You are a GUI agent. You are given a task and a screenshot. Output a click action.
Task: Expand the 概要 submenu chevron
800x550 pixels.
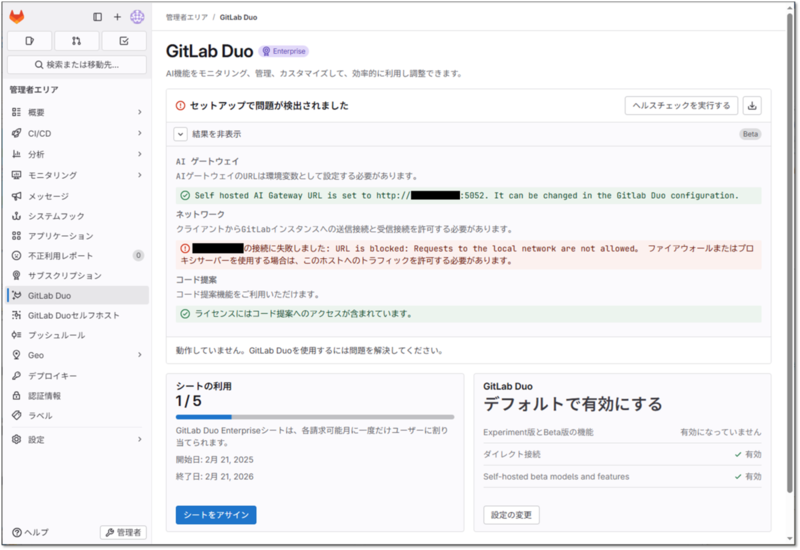click(139, 112)
